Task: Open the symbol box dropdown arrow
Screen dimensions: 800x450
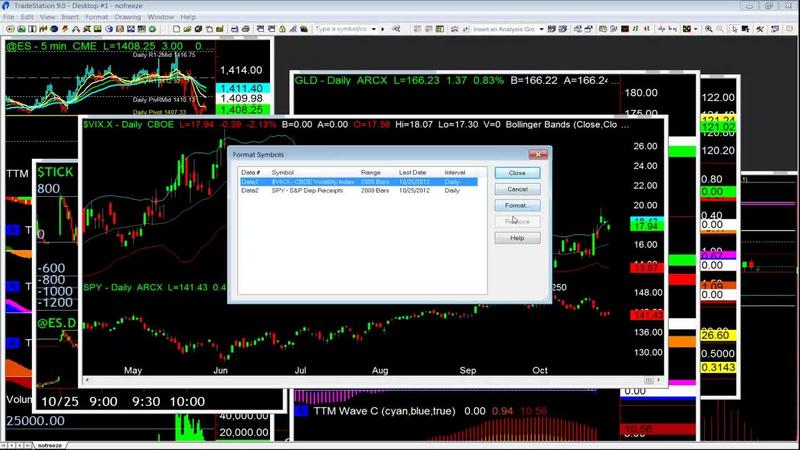Action: (373, 29)
